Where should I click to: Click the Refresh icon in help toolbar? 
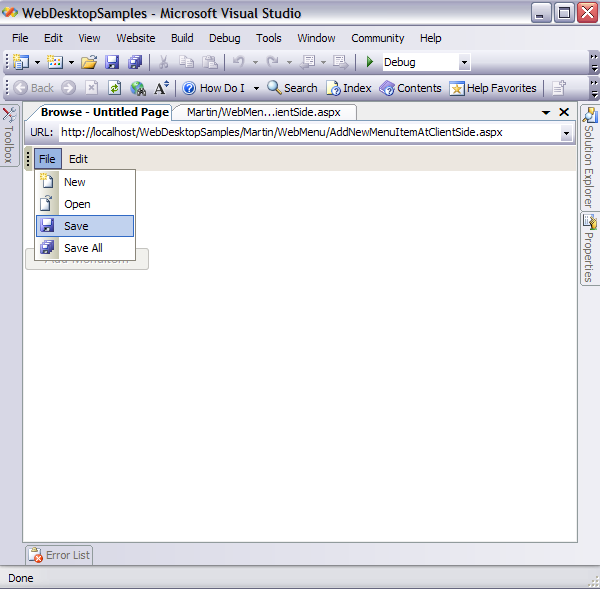pyautogui.click(x=114, y=88)
